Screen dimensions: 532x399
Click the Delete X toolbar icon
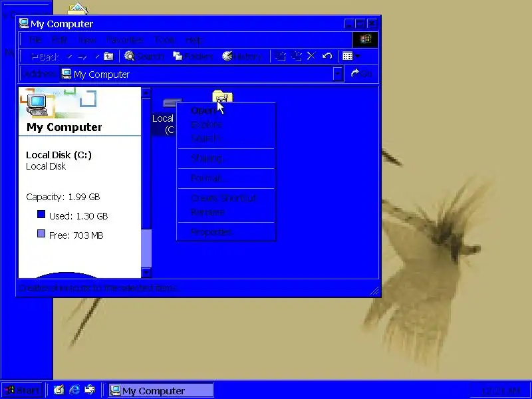pos(311,57)
